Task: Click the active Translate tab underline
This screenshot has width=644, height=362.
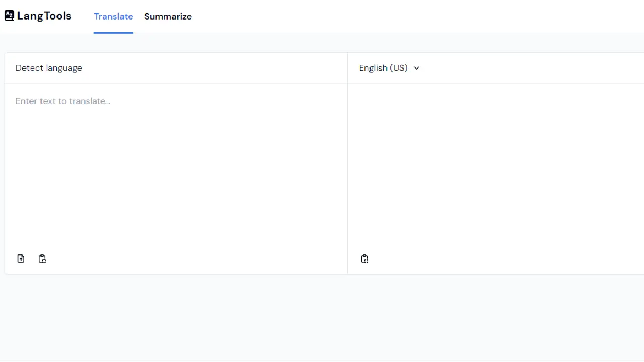Action: [x=113, y=33]
